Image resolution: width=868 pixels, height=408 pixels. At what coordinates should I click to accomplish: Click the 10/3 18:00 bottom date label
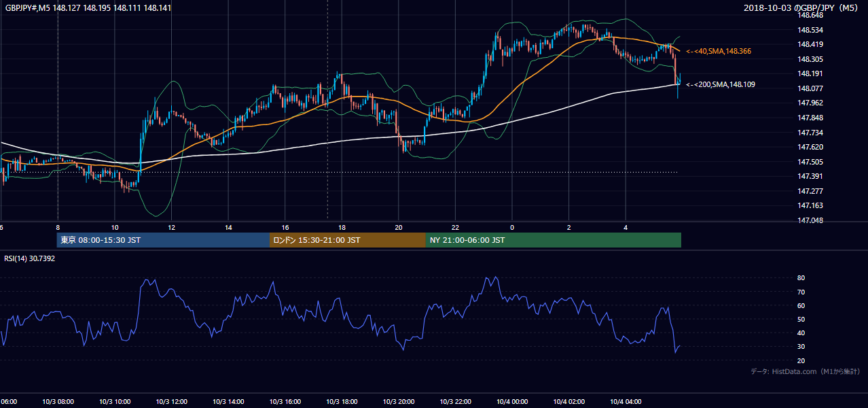point(342,402)
